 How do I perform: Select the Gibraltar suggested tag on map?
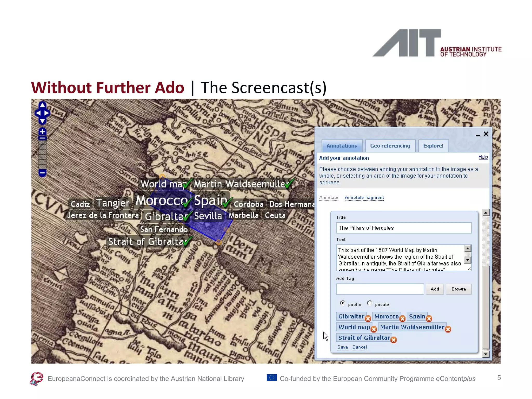[x=166, y=216]
